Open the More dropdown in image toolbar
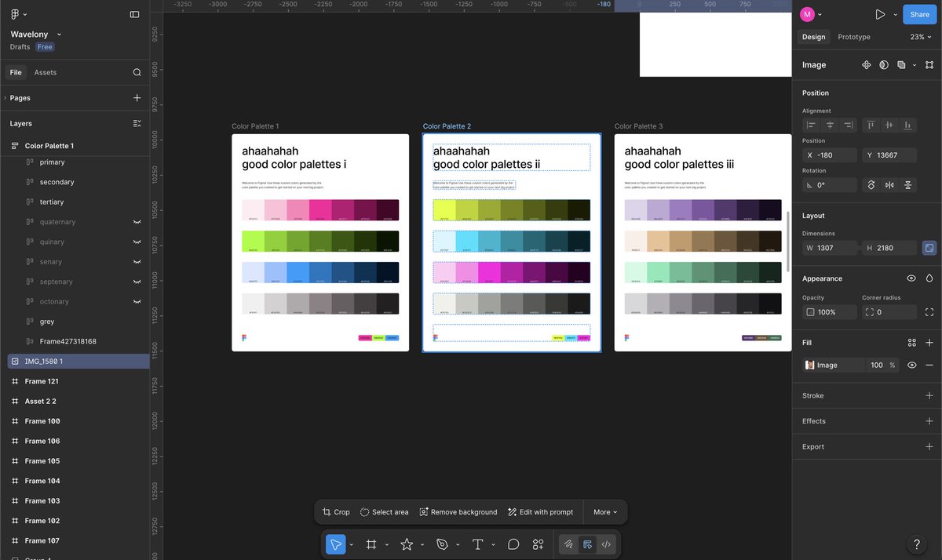Viewport: 942px width, 560px height. pos(605,512)
